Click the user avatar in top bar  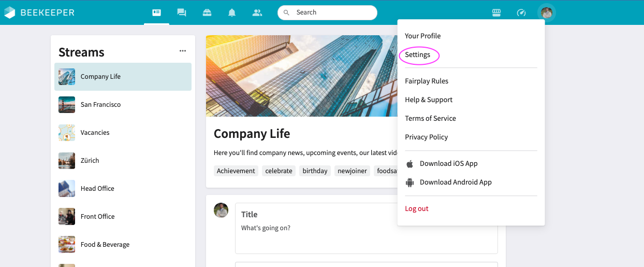(x=547, y=12)
